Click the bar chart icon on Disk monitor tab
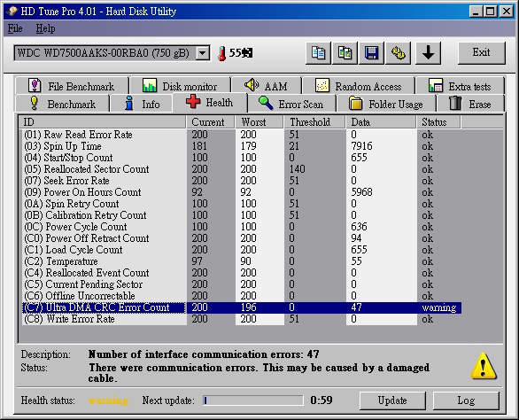The image size is (519, 420). [150, 85]
